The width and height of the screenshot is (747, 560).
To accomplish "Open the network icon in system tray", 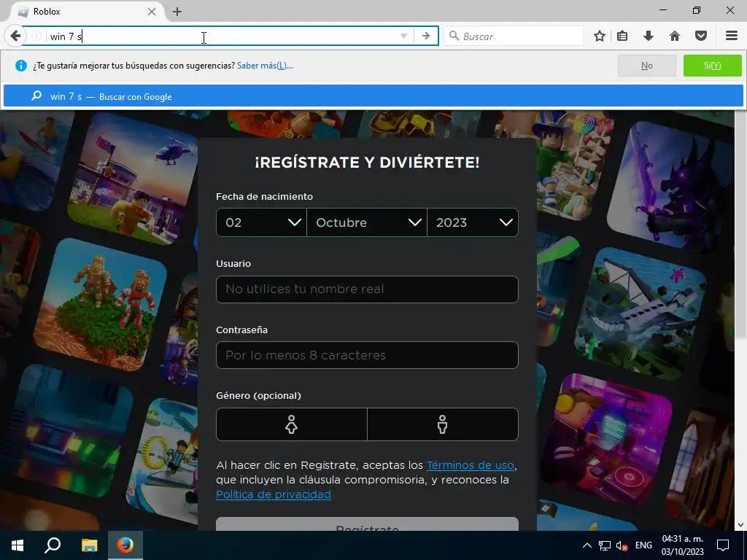I will 605,545.
